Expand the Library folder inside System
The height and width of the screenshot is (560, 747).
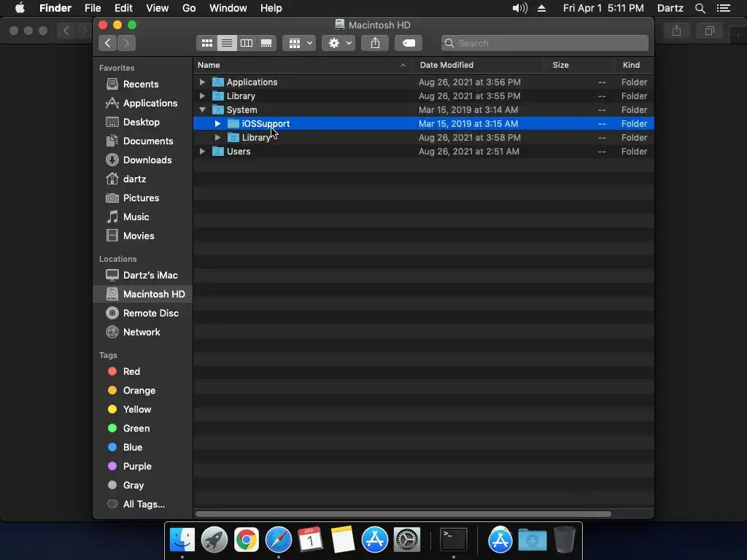tap(217, 137)
